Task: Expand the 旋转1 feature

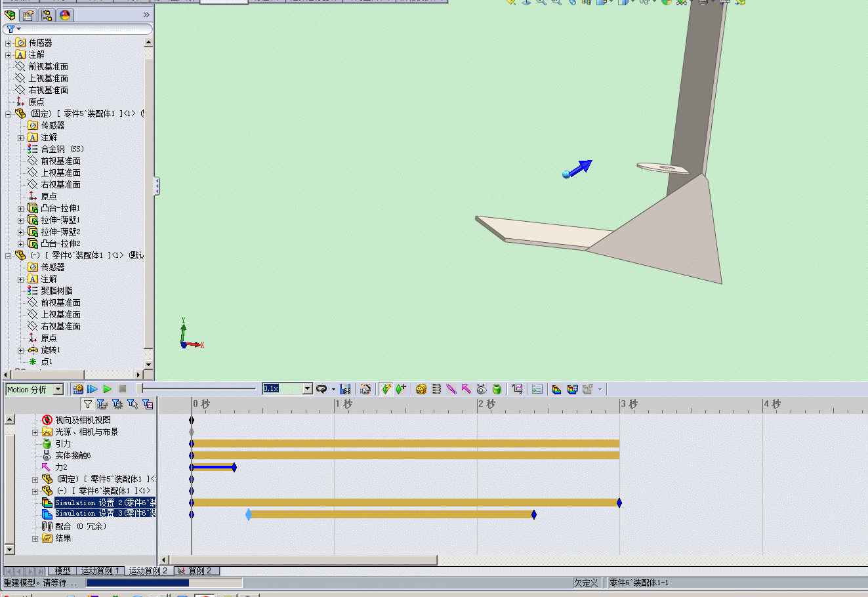Action: pos(21,350)
